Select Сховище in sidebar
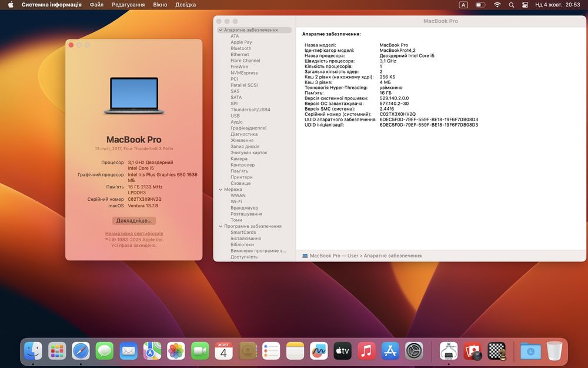Viewport: 588px width, 368px height. pyautogui.click(x=240, y=183)
